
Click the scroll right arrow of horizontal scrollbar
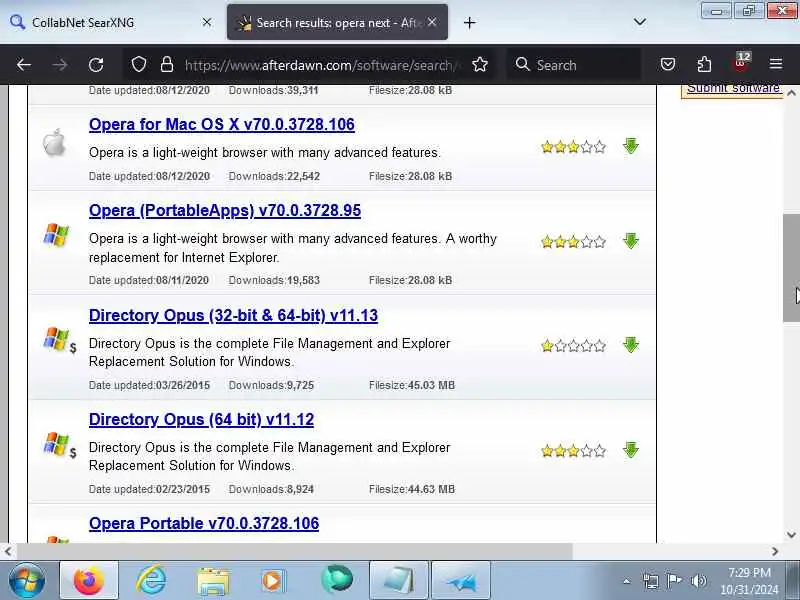click(x=775, y=551)
